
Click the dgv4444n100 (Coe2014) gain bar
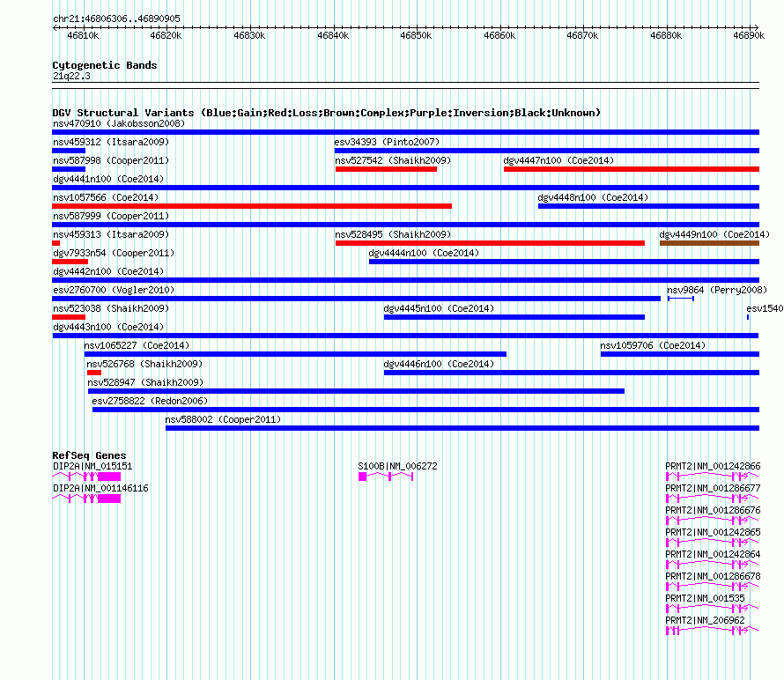(x=564, y=262)
